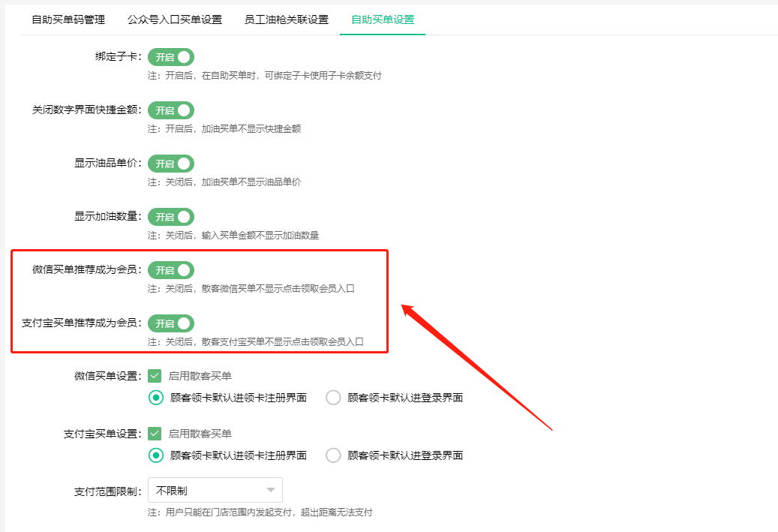Select 支付宝 顾客领卡默认进领卡注册界面 radio

pos(156,455)
